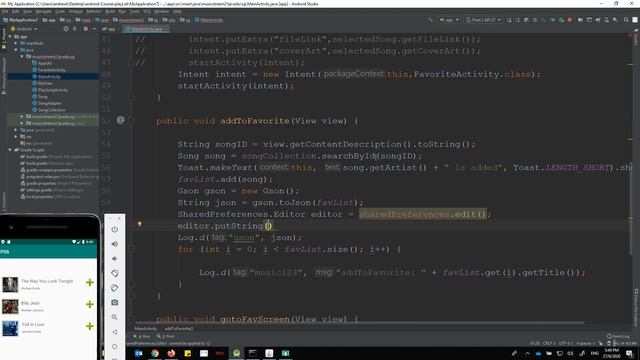Open the File menu

pos(5,11)
